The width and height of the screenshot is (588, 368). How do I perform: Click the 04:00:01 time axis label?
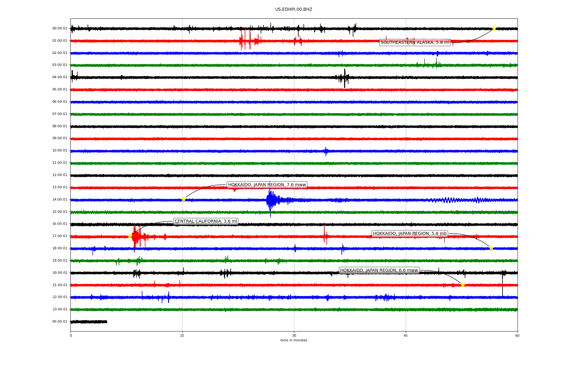[60, 77]
